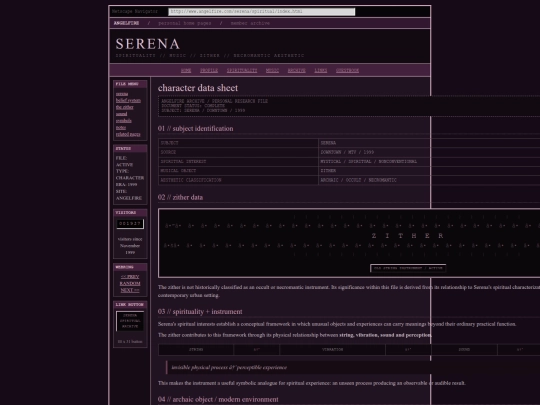Click the 'VIBRATION' cell in flow table
Viewport: 540px width, 405px height.
(x=333, y=350)
